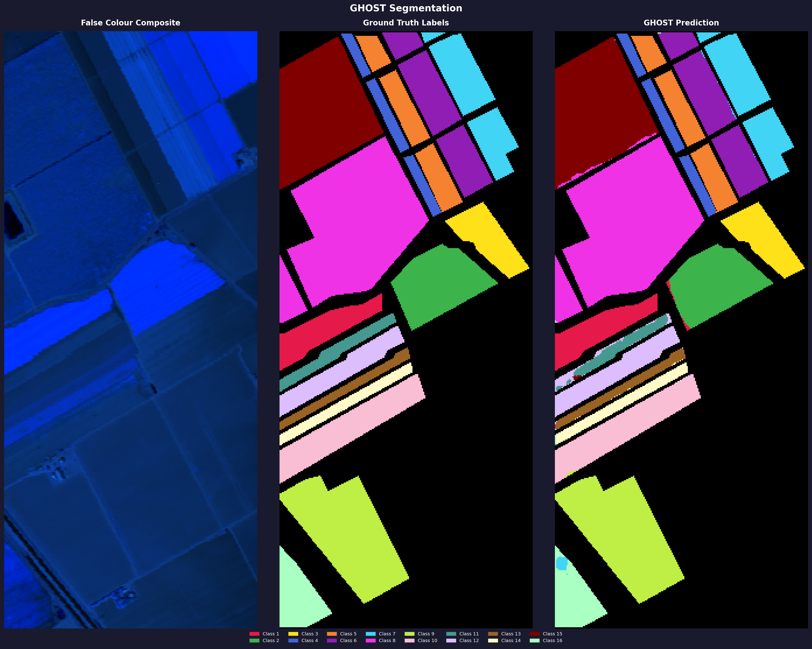812x649 pixels.
Task: Click the 'Class 13' legend label text
Action: (511, 634)
